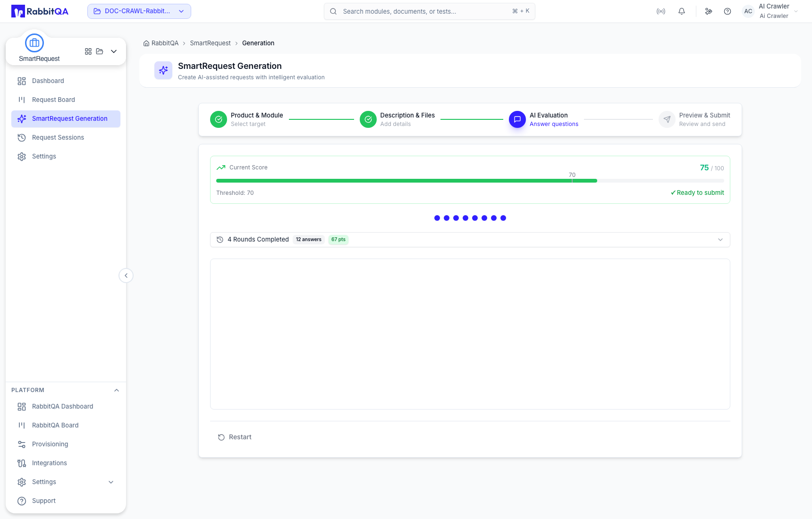Expand the SmartRequest module switcher chevron
The image size is (812, 519).
coord(114,51)
